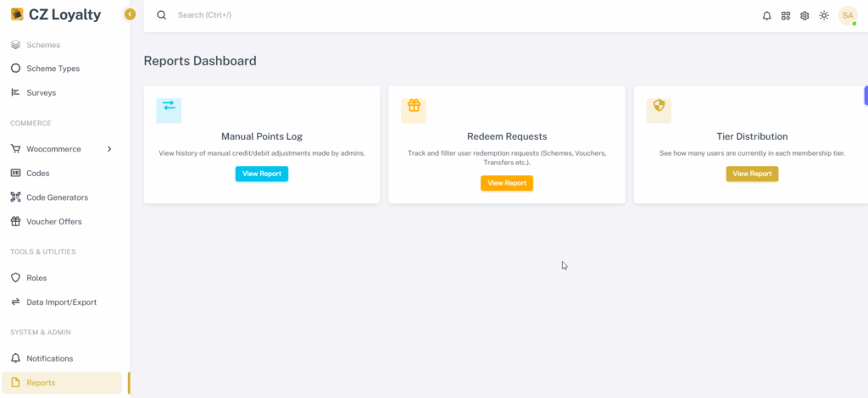
Task: Open the apps grid shortcut icon
Action: click(786, 16)
